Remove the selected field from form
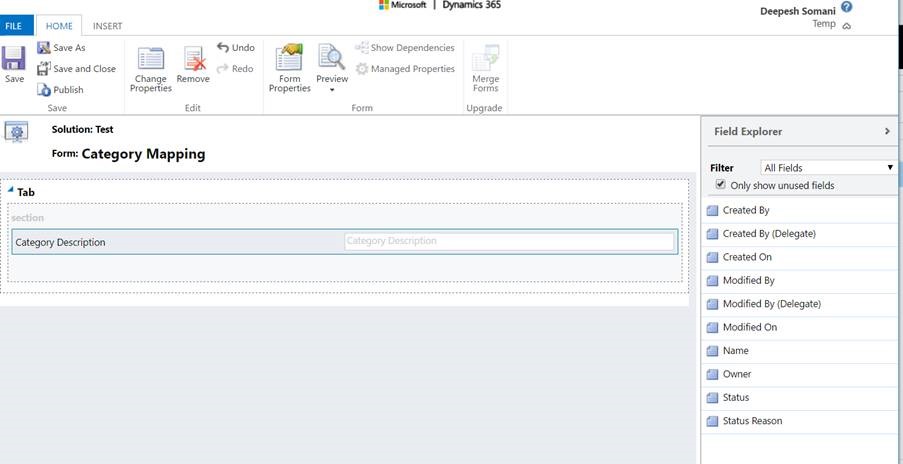 [x=193, y=65]
